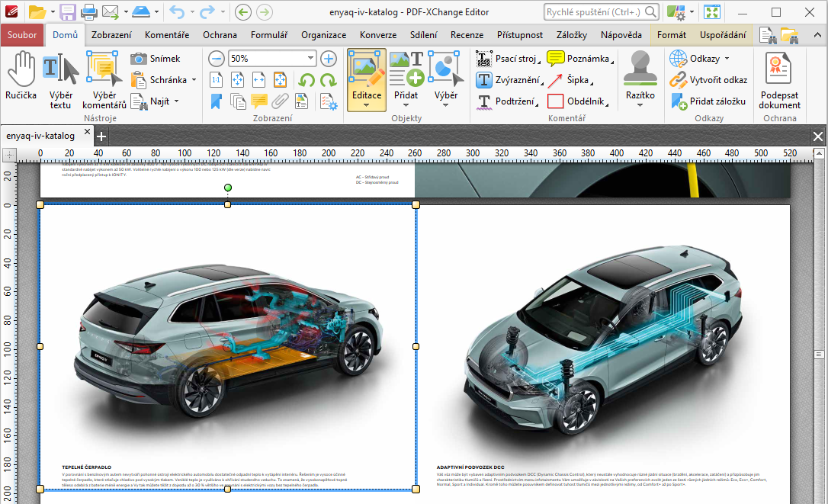Click the vertical scrollbar up arrow
828x504 pixels.
(x=819, y=154)
